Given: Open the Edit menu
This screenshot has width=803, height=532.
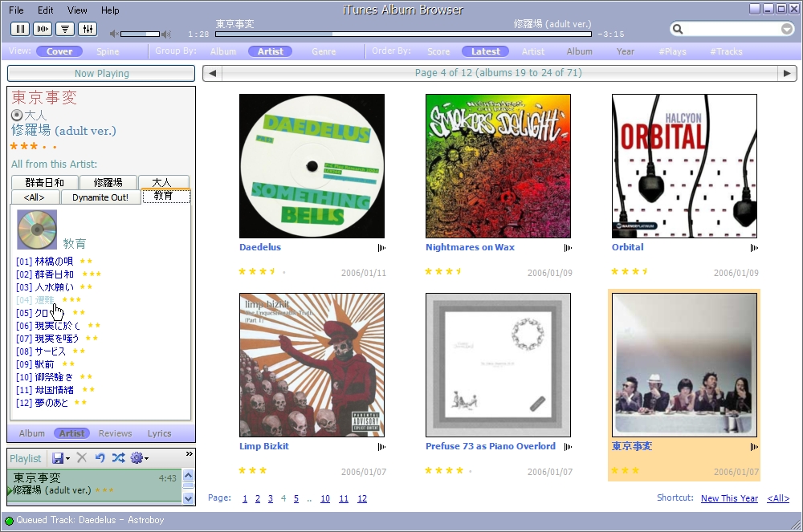Looking at the screenshot, I should pos(45,10).
